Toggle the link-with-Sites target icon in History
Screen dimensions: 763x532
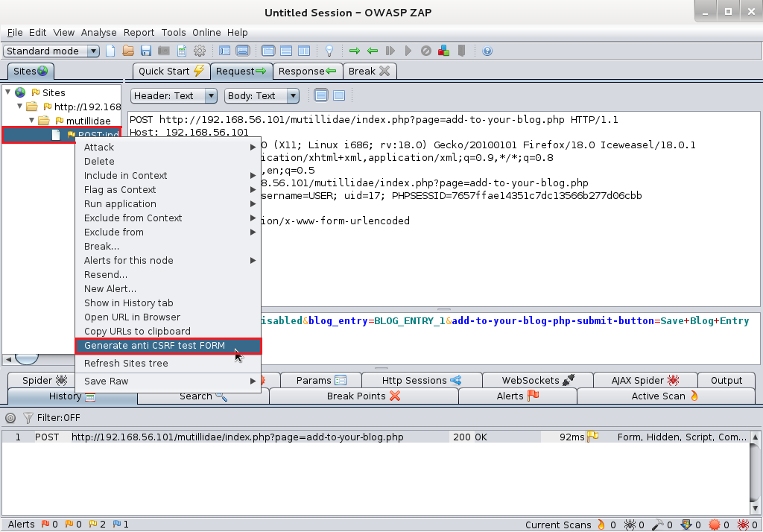click(10, 418)
